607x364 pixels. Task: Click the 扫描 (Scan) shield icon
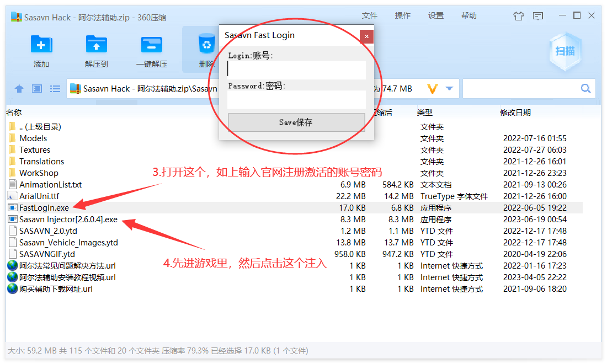(565, 51)
